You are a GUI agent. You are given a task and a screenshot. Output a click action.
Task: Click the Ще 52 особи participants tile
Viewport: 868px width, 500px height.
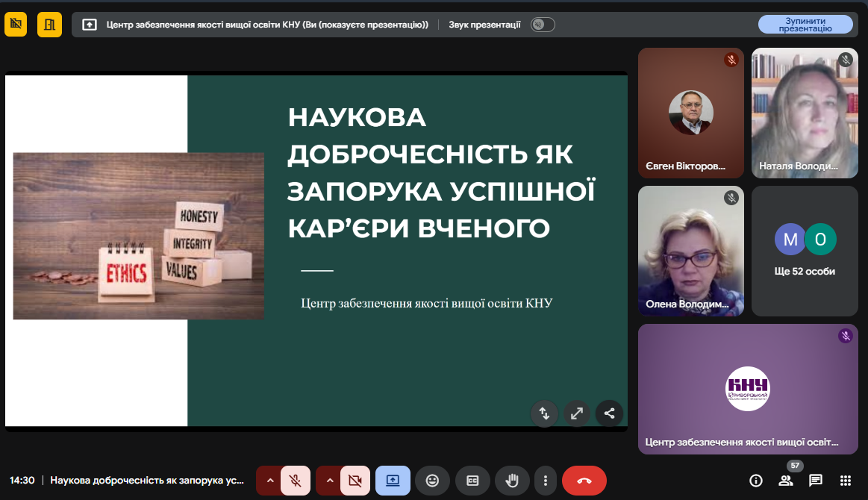[x=805, y=251]
